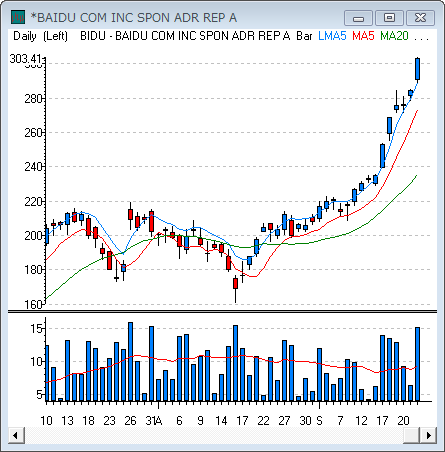Click the 160 price axis label
The image size is (445, 452).
[x=33, y=304]
